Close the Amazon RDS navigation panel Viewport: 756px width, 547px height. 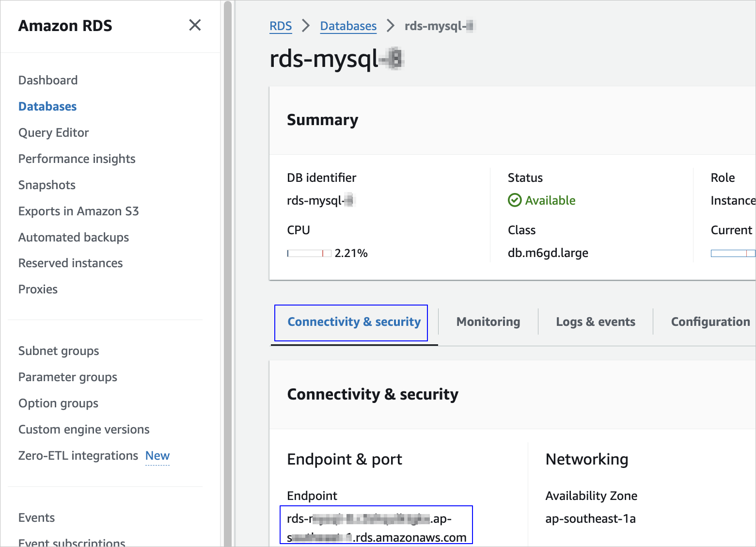[195, 25]
